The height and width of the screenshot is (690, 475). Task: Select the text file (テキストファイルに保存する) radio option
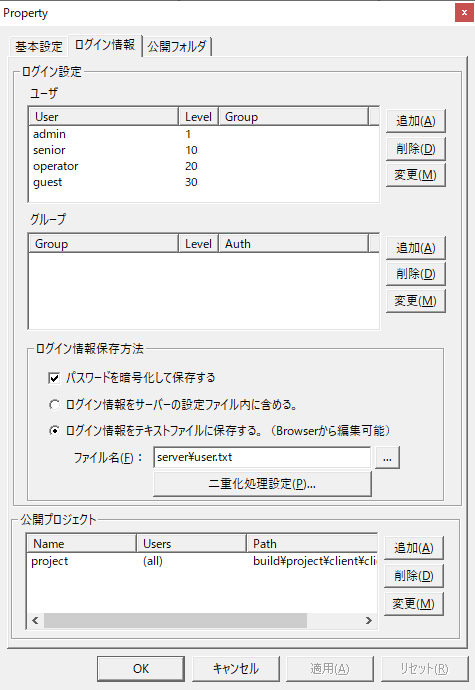click(54, 430)
